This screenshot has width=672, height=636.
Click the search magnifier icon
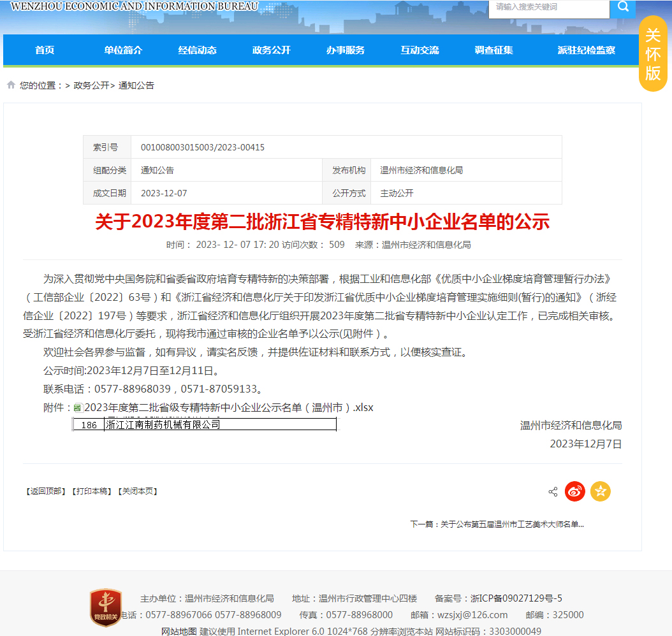click(x=623, y=8)
